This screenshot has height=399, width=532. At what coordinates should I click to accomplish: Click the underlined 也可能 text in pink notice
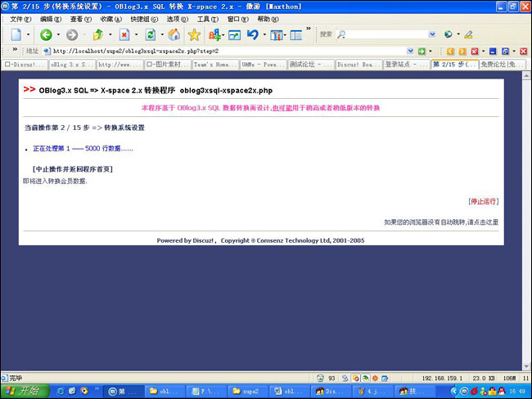coord(282,108)
